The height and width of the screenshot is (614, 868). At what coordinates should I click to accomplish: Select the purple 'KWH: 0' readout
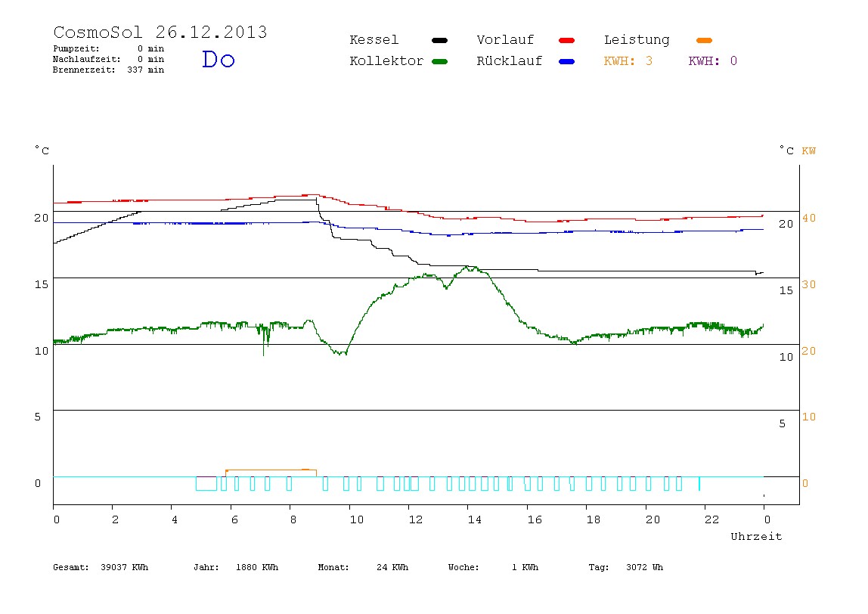coord(713,61)
